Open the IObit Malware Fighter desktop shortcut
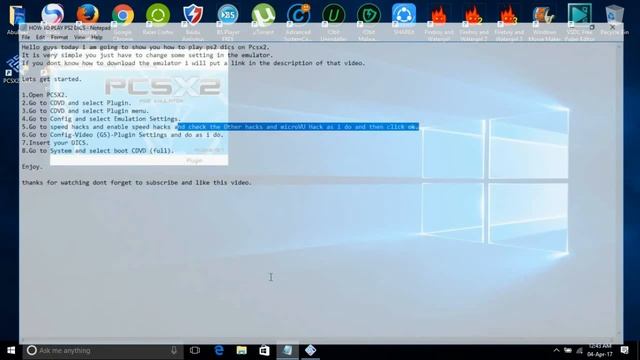640x360 pixels. coord(368,15)
